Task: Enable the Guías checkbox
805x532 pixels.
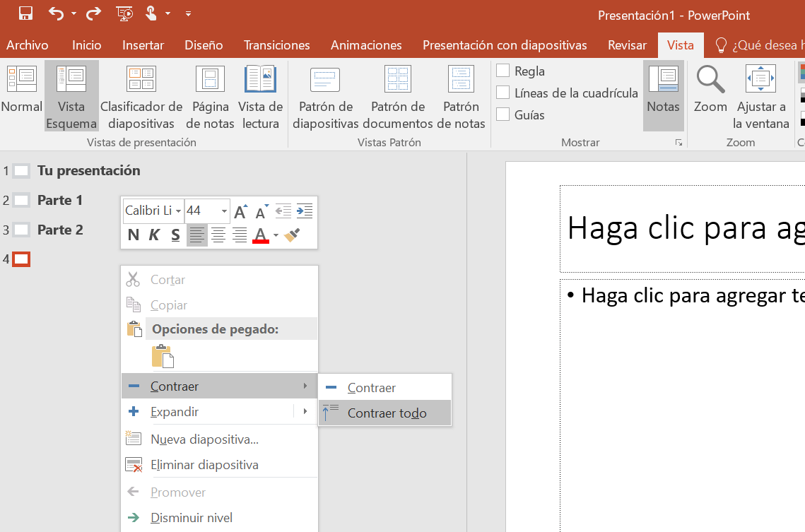Action: tap(503, 115)
